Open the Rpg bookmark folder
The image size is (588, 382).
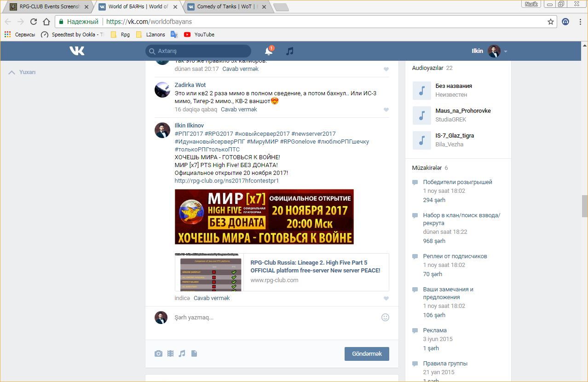[x=120, y=35]
